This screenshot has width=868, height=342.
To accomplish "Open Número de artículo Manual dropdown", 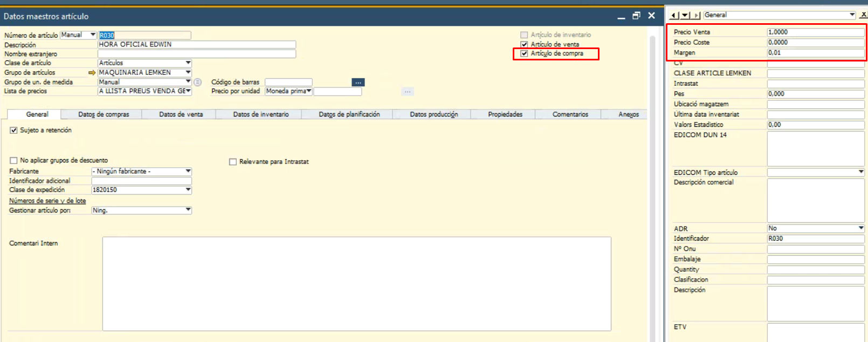I will (x=93, y=35).
